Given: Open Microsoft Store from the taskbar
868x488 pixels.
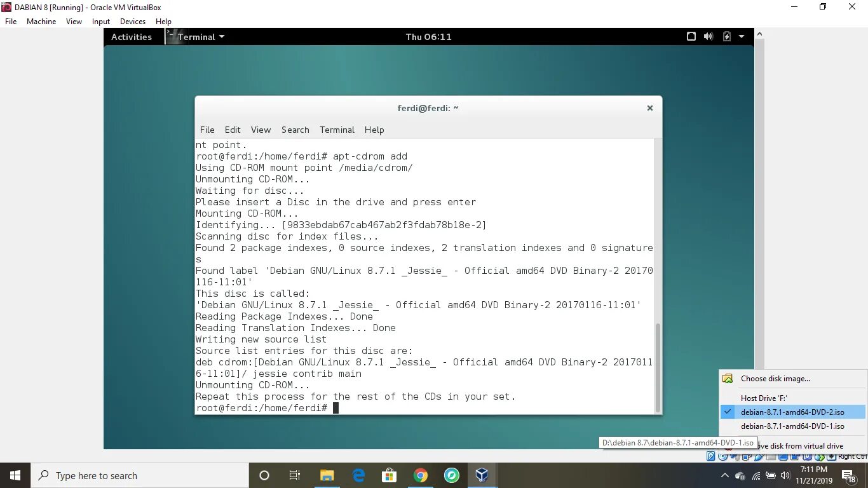Looking at the screenshot, I should [389, 475].
